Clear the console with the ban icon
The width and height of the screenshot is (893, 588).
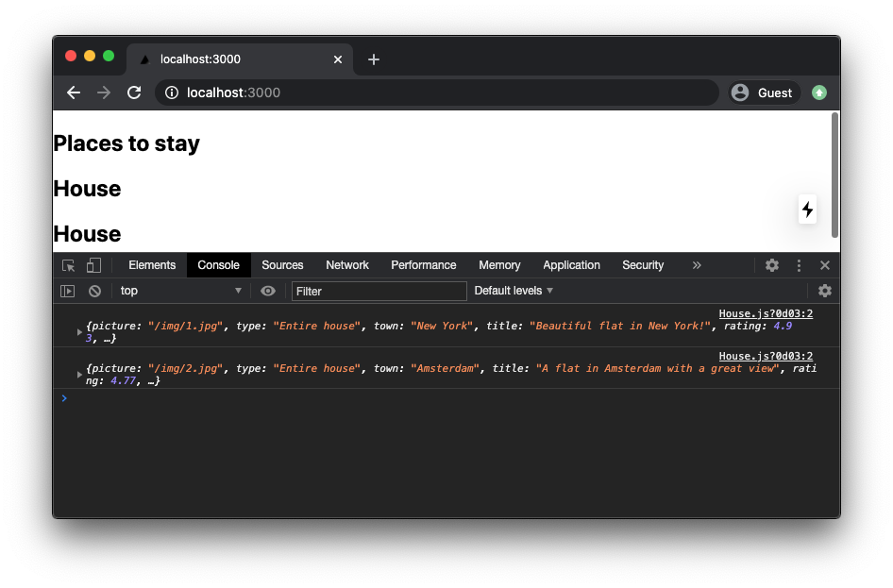[x=94, y=292]
